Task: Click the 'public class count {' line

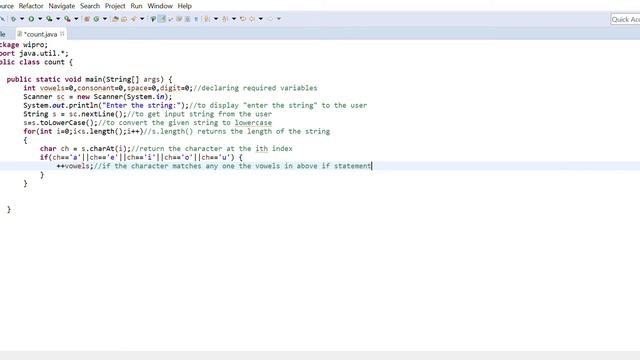Action: (36, 62)
